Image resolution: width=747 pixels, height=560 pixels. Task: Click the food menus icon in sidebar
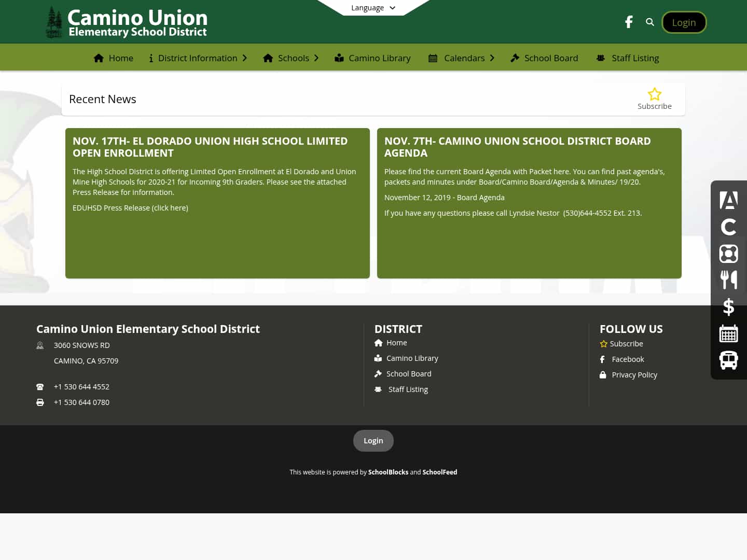click(728, 279)
